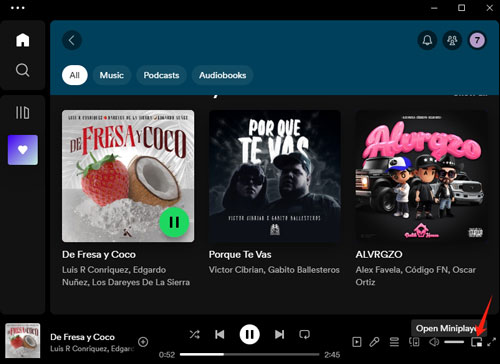The width and height of the screenshot is (500, 364).
Task: Pause De Fresa y Coco using green button
Action: 174,222
